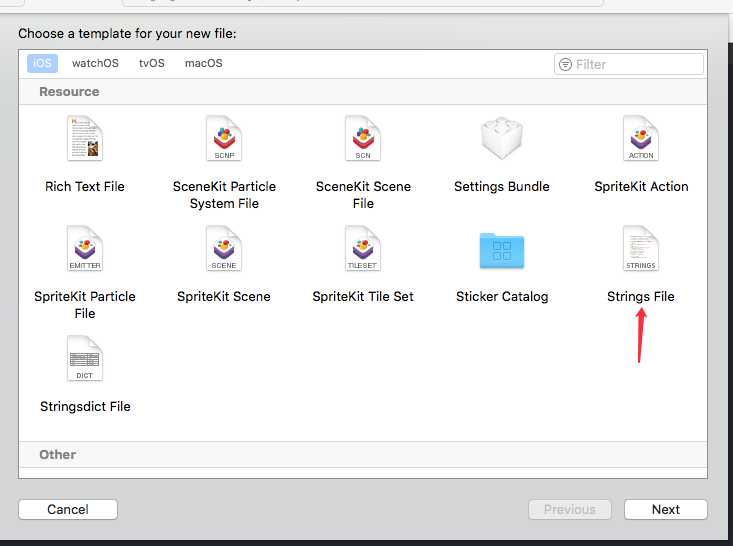Viewport: 733px width, 546px height.
Task: Select the Sticker Catalog folder icon
Action: tap(502, 251)
